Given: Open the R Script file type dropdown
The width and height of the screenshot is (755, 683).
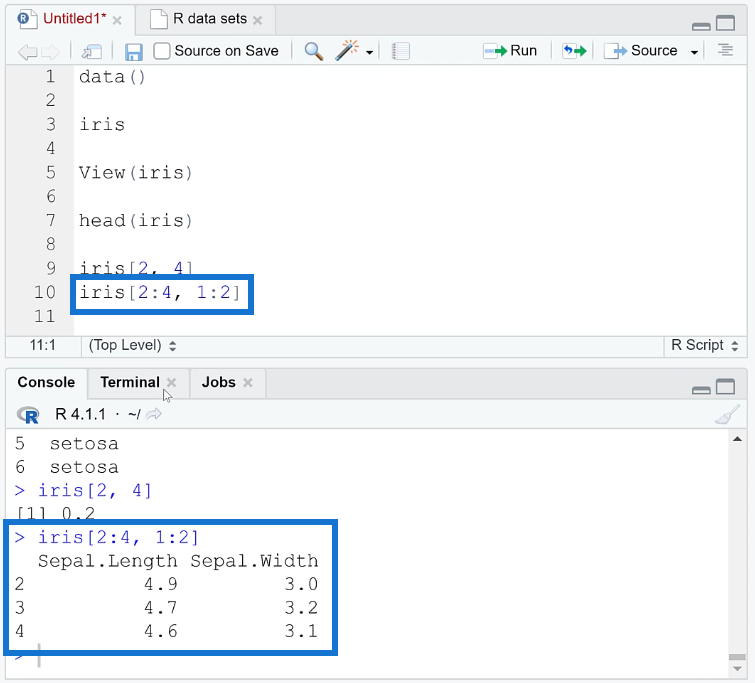Looking at the screenshot, I should pos(704,345).
